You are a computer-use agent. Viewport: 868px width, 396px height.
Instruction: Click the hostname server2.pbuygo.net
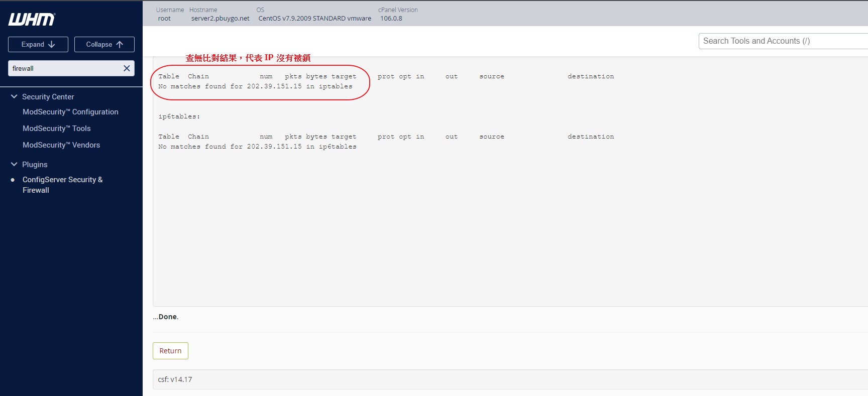click(x=220, y=19)
